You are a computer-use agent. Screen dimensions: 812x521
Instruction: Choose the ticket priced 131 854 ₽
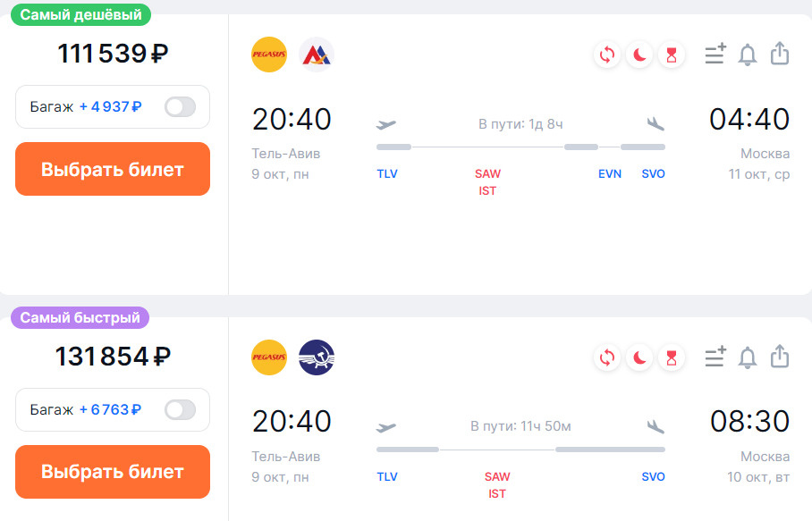(x=113, y=472)
